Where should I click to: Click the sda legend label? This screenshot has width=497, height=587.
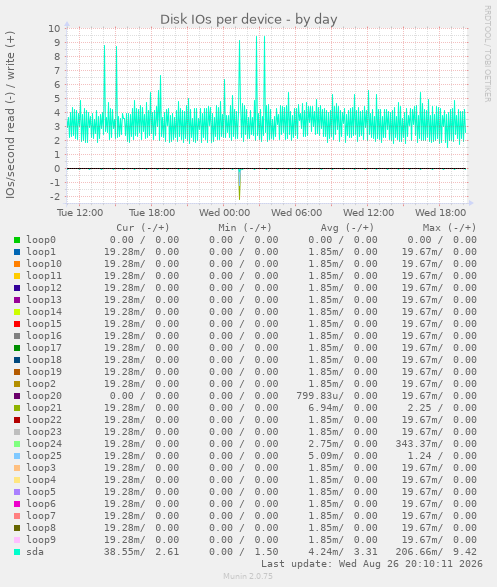tap(35, 552)
